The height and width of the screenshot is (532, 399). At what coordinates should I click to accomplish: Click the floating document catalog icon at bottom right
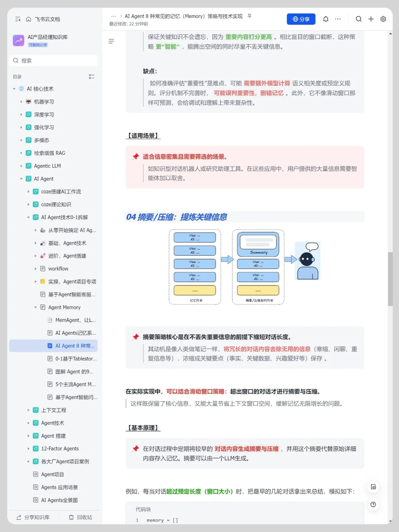tap(373, 487)
